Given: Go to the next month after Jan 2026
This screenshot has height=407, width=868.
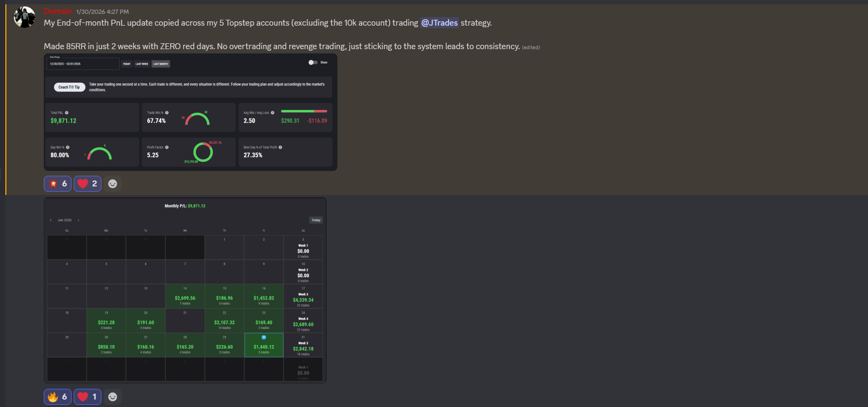Looking at the screenshot, I should (78, 220).
